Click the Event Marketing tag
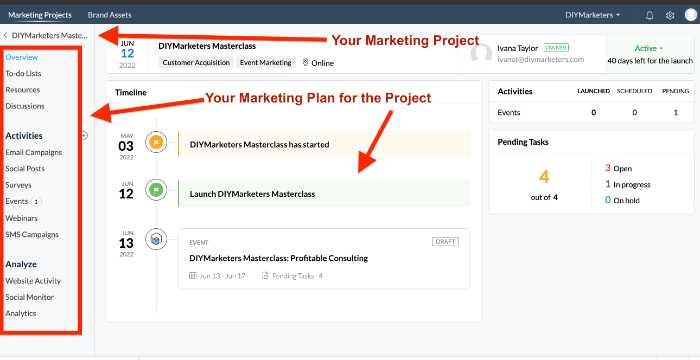The height and width of the screenshot is (360, 700). pyautogui.click(x=266, y=63)
